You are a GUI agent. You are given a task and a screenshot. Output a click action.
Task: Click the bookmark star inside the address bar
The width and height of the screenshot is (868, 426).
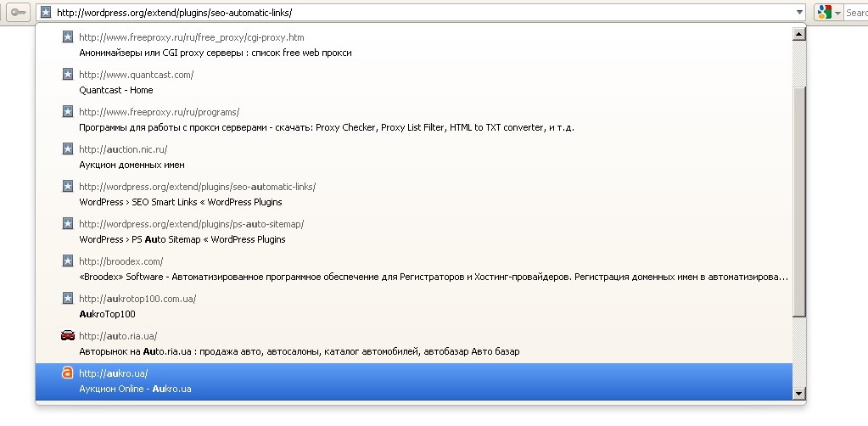click(46, 12)
